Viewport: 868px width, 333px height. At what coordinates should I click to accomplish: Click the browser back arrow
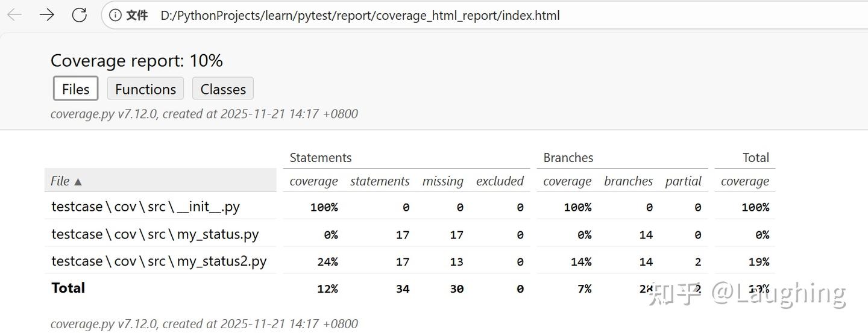tap(14, 15)
